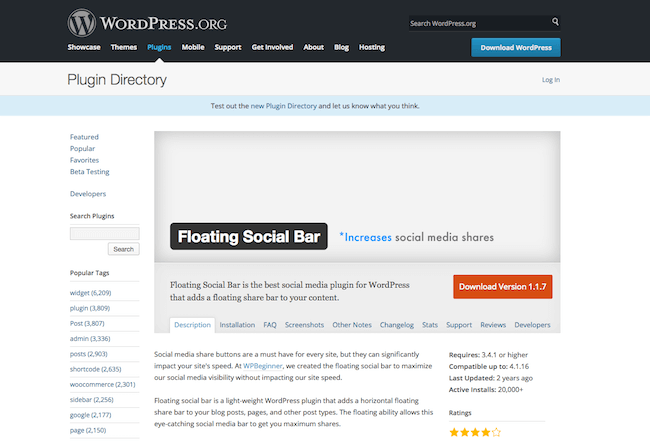Open the Themes menu item
Screen dimensions: 650x441
pos(124,47)
